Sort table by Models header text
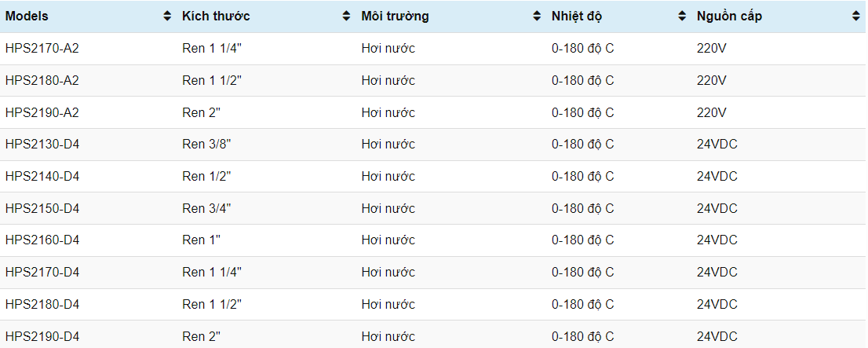 27,16
